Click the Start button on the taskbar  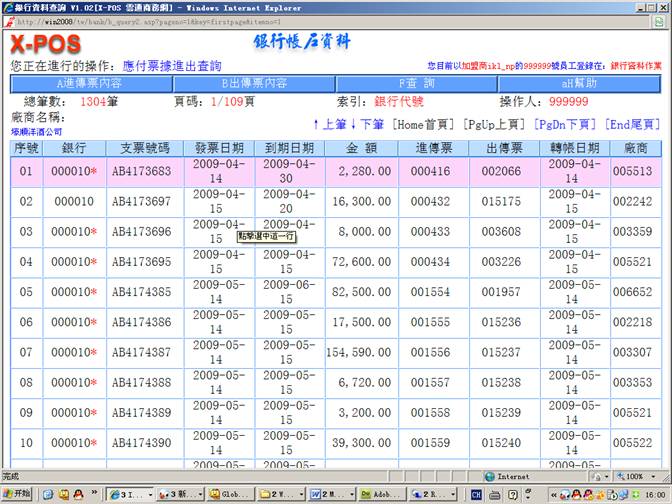tap(18, 494)
